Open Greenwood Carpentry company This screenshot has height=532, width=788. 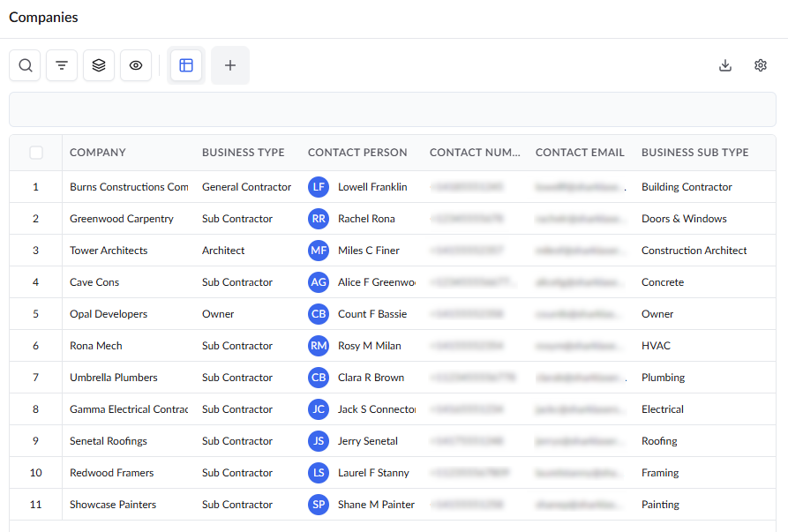[x=122, y=219]
